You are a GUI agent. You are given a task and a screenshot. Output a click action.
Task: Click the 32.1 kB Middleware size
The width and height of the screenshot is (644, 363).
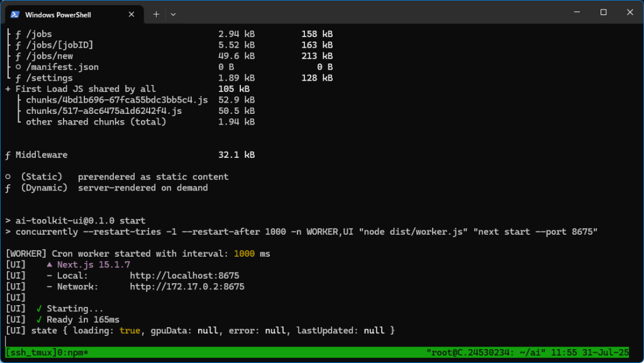(x=236, y=155)
